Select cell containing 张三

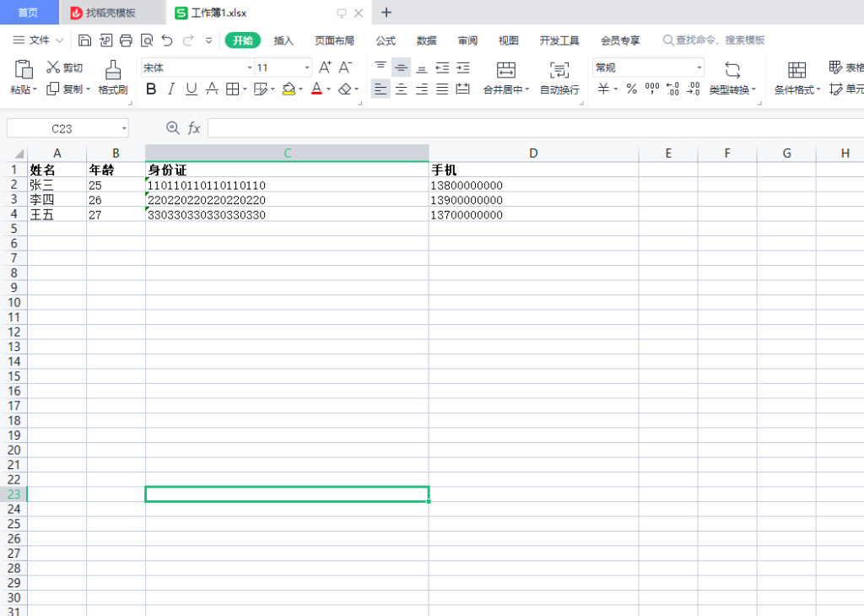click(x=57, y=185)
